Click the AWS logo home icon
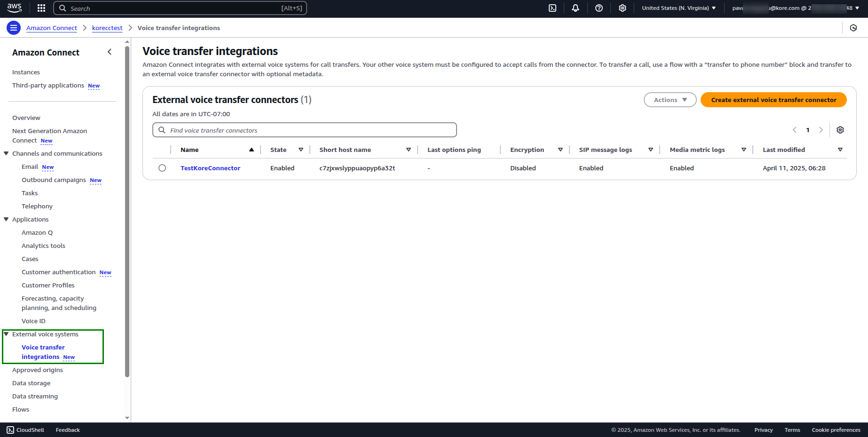Viewport: 868px width, 437px height. pos(14,8)
